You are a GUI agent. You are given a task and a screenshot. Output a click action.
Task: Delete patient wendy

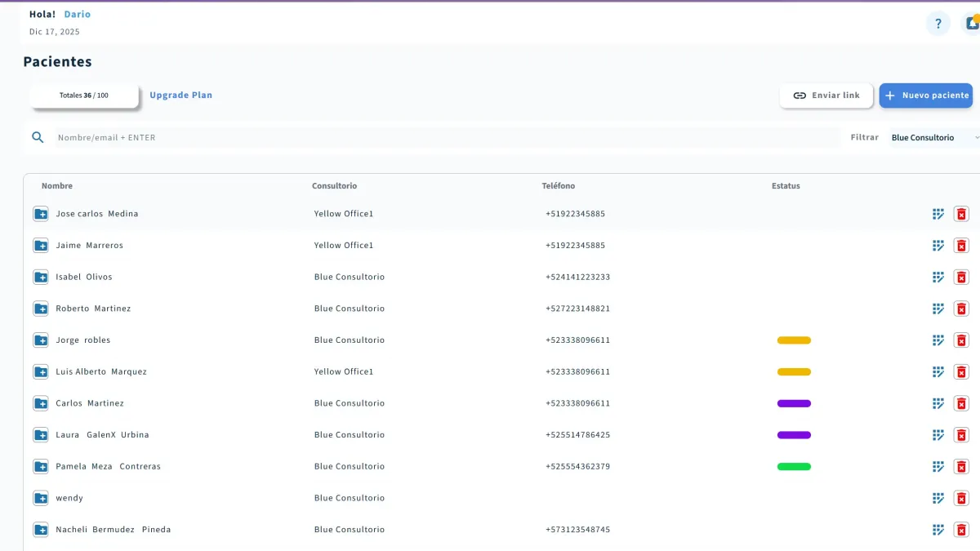[961, 498]
